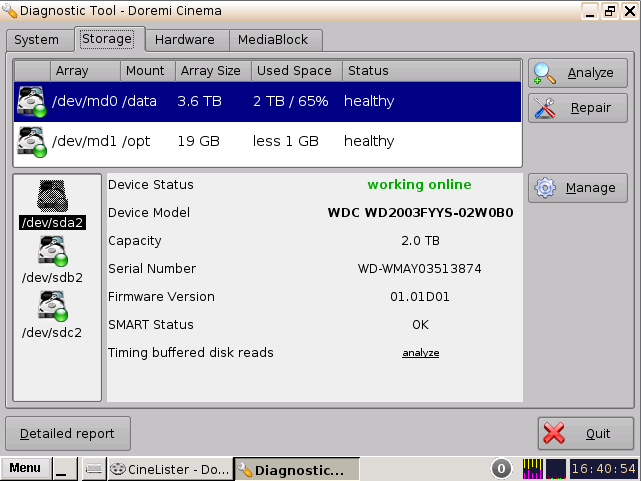Viewport: 641px width, 481px height.
Task: Click the /dev/sda2 disk icon
Action: [51, 195]
